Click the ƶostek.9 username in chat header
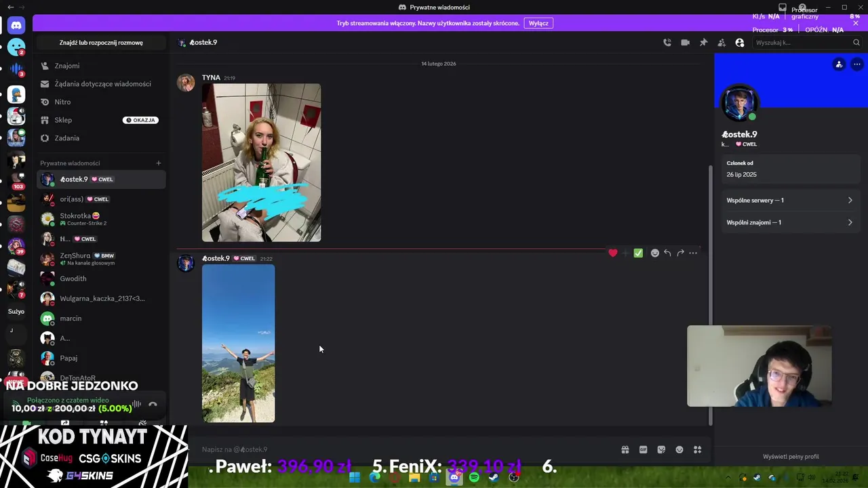Viewport: 868px width, 488px height. pyautogui.click(x=203, y=43)
